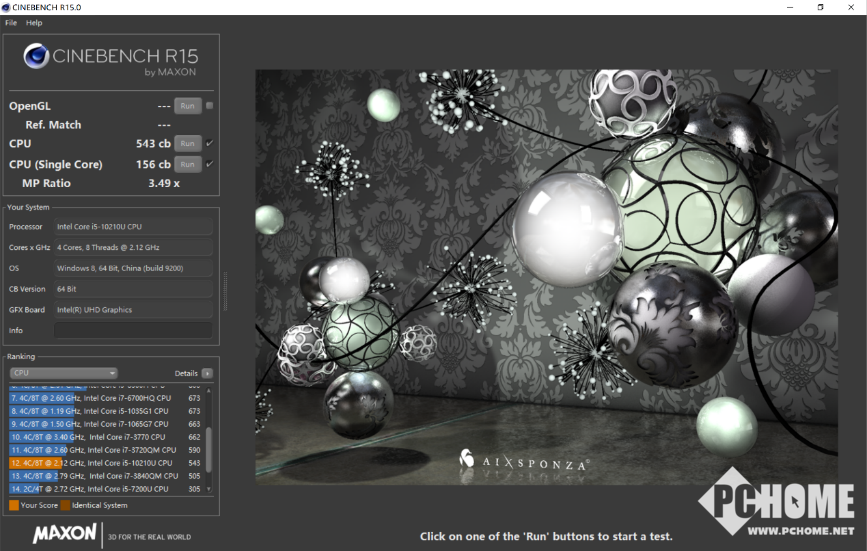Run the CPU benchmark
The width and height of the screenshot is (867, 551).
click(187, 144)
